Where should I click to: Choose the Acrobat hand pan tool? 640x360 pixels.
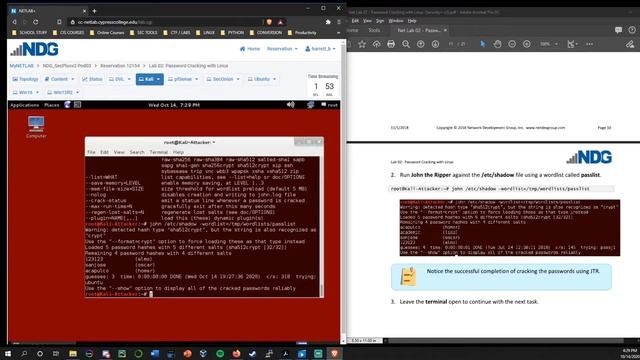(497, 44)
